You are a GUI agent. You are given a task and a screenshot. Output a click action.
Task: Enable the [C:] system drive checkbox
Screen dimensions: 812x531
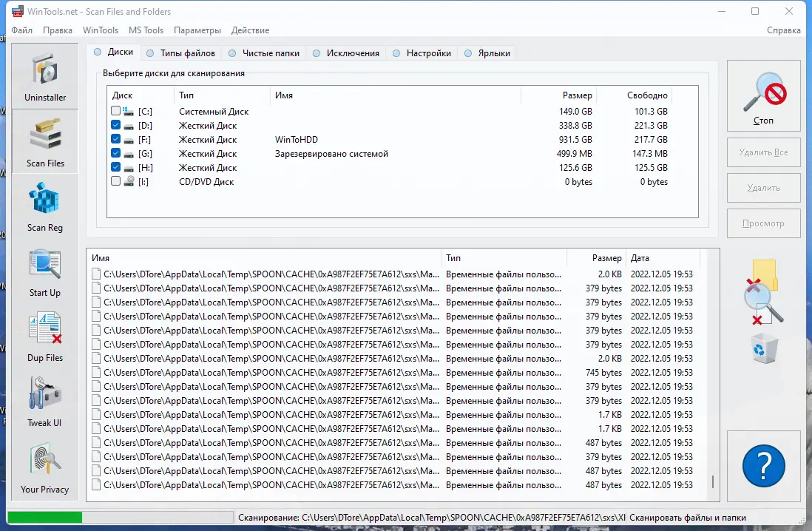click(x=115, y=111)
